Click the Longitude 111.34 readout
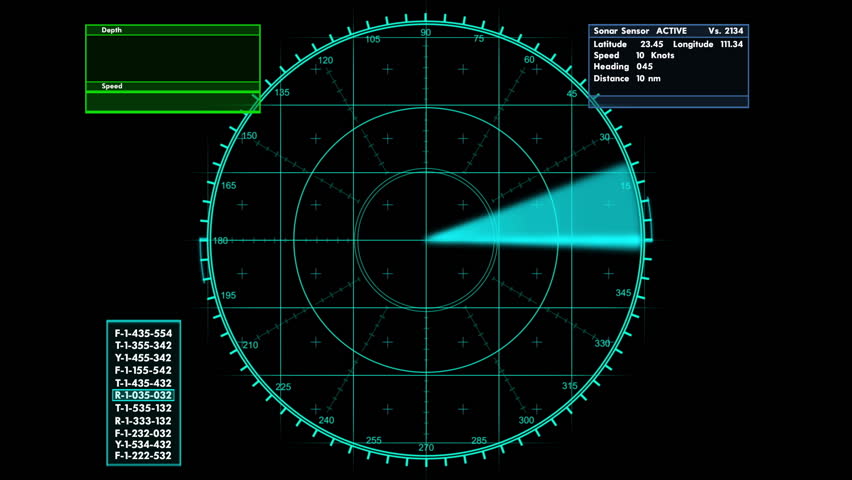Image resolution: width=852 pixels, height=480 pixels. (708, 44)
